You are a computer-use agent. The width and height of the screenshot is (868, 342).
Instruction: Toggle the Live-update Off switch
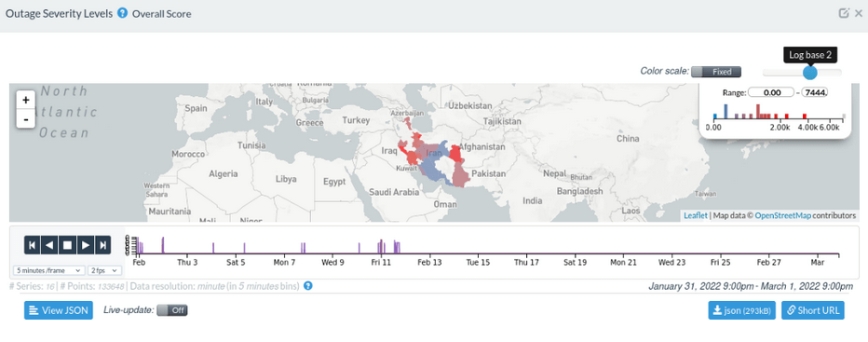(x=172, y=310)
